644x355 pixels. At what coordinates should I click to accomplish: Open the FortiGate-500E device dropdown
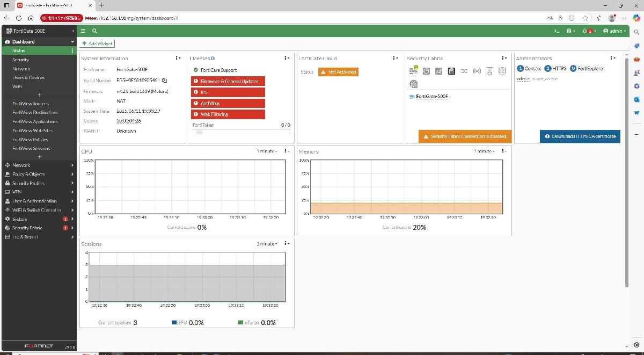pos(39,31)
